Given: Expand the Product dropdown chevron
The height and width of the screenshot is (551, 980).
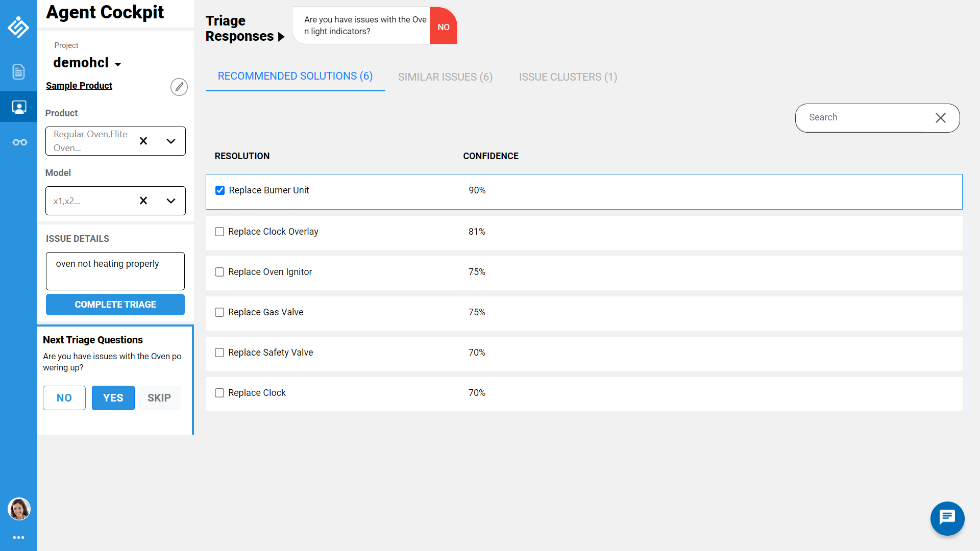Looking at the screenshot, I should tap(171, 141).
